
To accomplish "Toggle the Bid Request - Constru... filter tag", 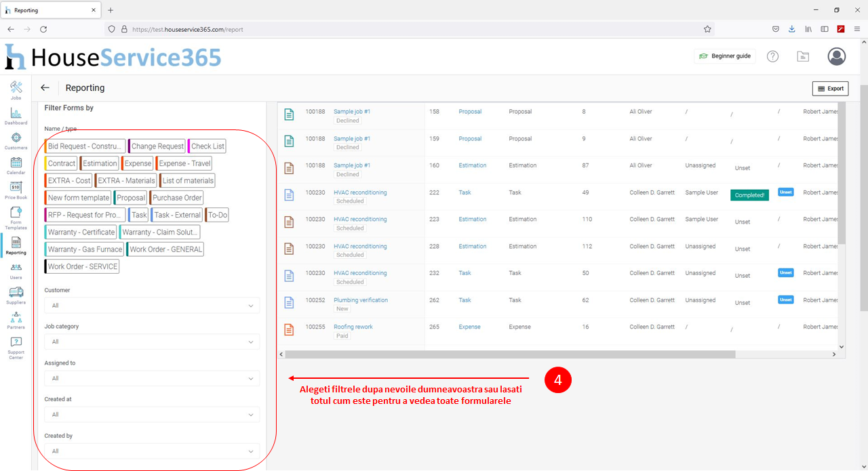I will pyautogui.click(x=85, y=146).
